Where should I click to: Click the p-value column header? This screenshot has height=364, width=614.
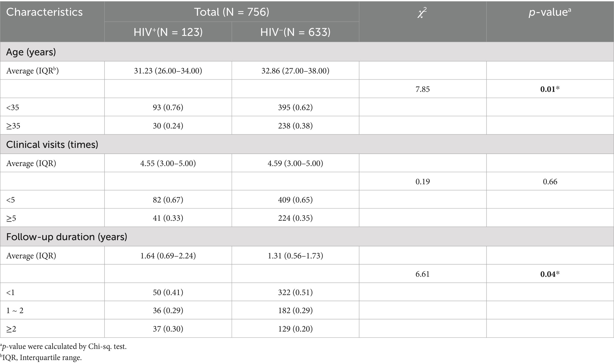[550, 12]
